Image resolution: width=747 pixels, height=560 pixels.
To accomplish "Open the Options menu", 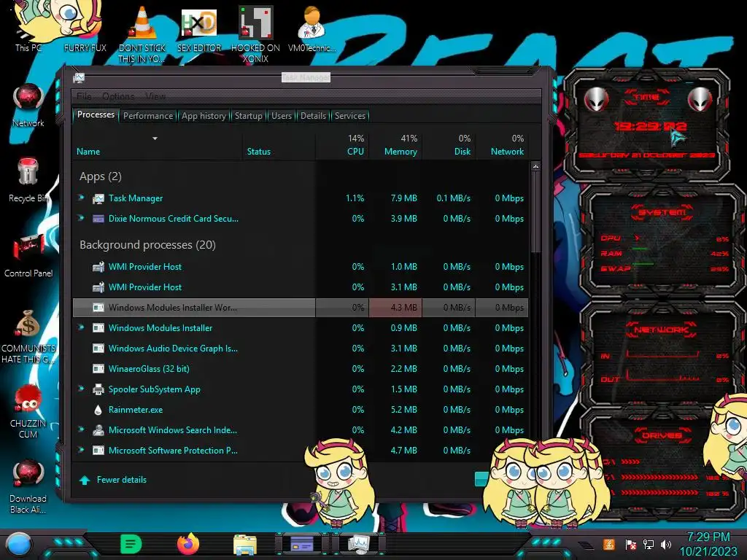I will (118, 96).
